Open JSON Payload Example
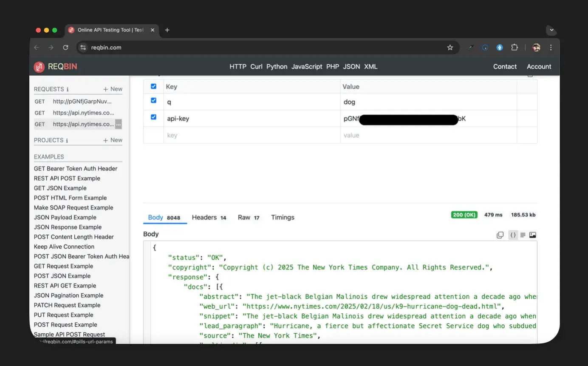This screenshot has height=366, width=588. (65, 218)
